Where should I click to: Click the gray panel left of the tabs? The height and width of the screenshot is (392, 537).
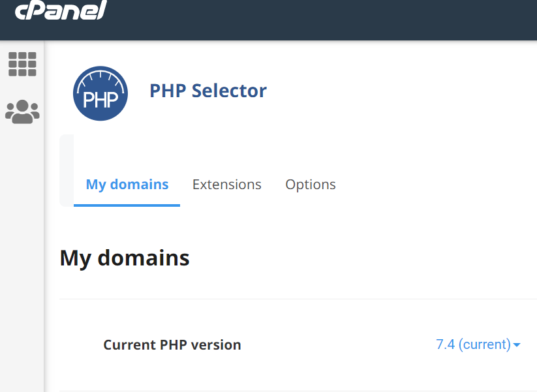click(67, 171)
